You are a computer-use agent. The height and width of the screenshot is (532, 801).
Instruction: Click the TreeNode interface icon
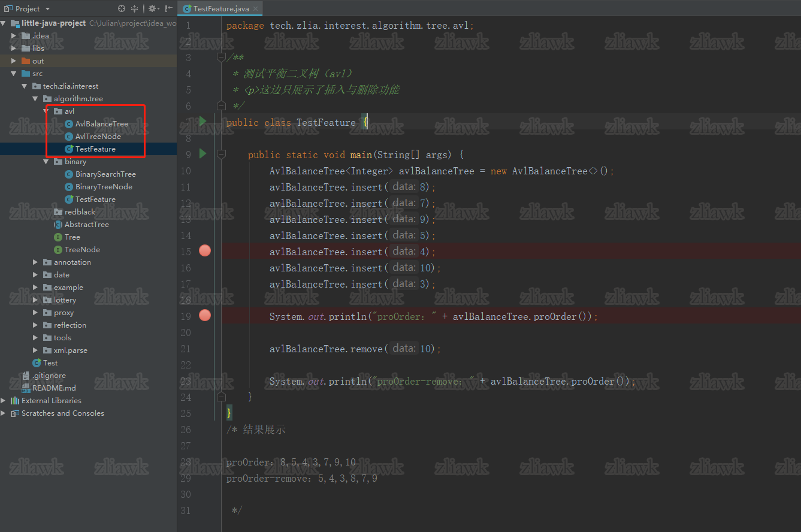(x=58, y=250)
